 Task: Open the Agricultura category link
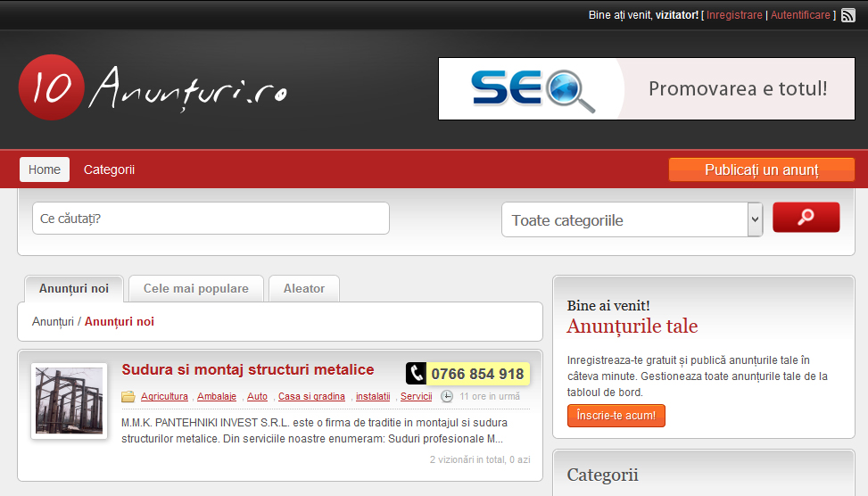pyautogui.click(x=164, y=396)
